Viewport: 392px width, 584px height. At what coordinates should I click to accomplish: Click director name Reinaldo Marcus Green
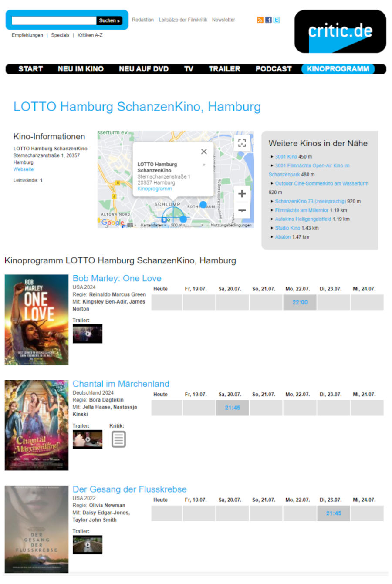pos(118,294)
